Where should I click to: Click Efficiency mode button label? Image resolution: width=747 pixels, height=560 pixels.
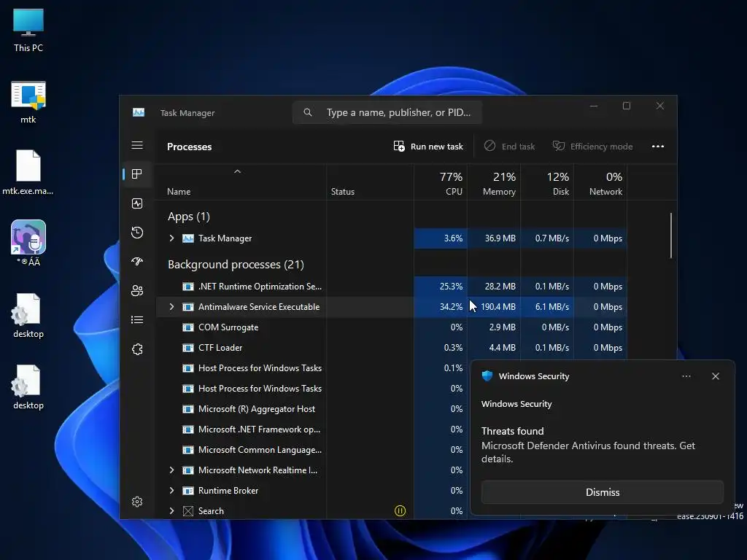(x=602, y=147)
